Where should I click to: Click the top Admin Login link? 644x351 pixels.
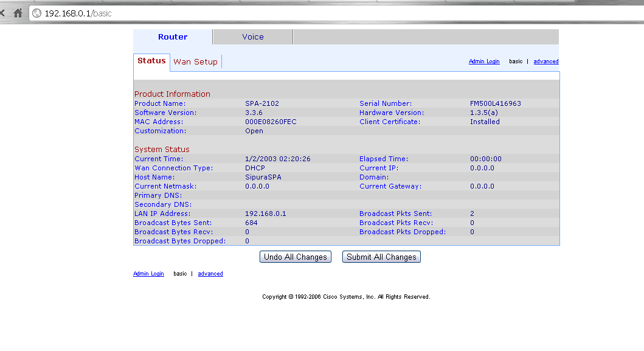click(x=484, y=61)
